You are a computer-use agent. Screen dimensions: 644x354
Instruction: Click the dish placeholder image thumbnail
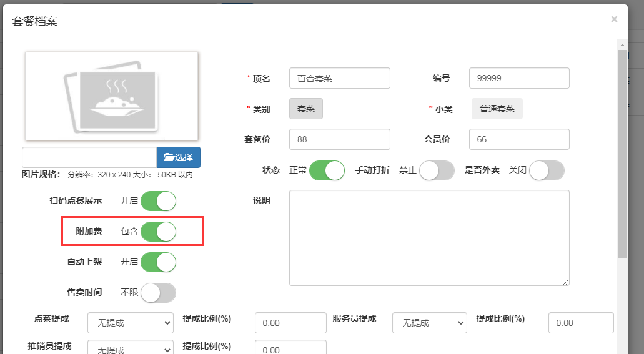[111, 96]
